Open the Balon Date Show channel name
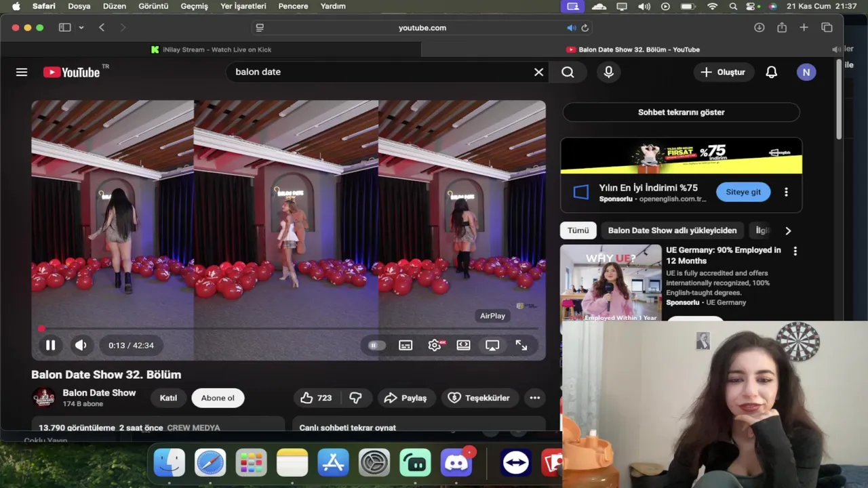This screenshot has height=488, width=868. pos(99,392)
